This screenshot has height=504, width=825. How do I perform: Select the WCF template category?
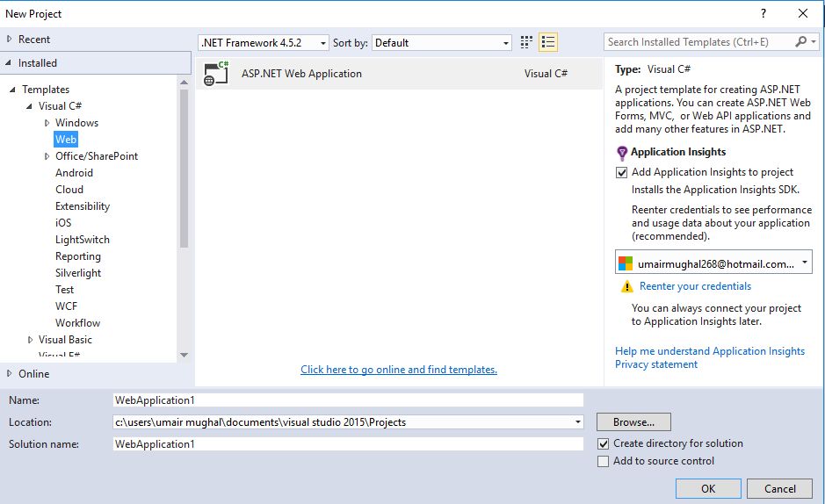66,306
